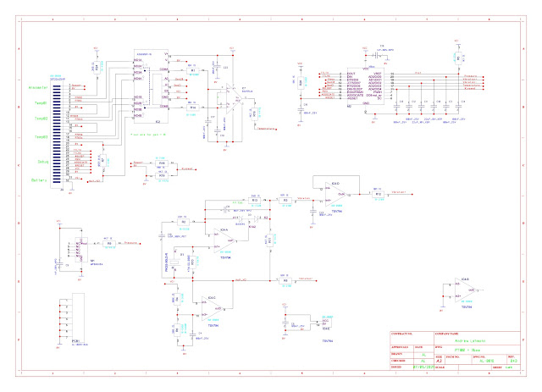Viewport: 542px width, 392px height.
Task: Select the IC4:E power supply block
Action: (x=326, y=323)
